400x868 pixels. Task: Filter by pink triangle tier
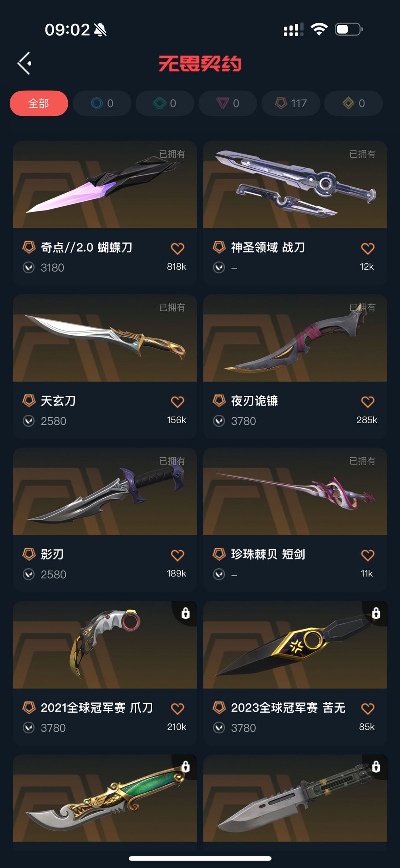228,103
